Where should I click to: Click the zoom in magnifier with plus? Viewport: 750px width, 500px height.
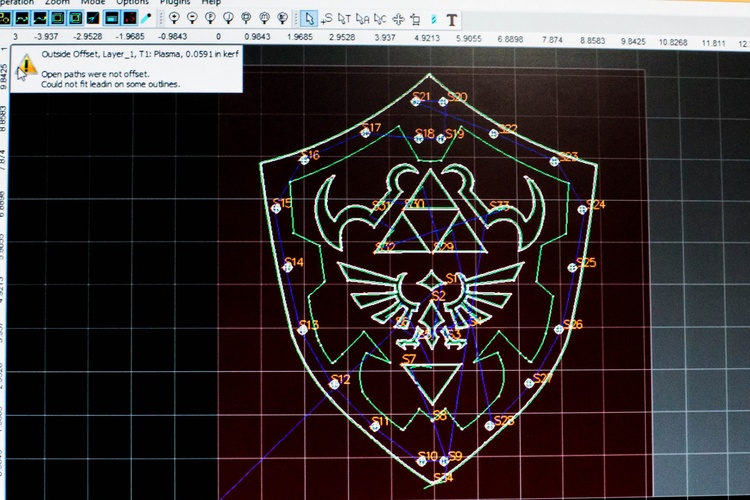tap(174, 18)
